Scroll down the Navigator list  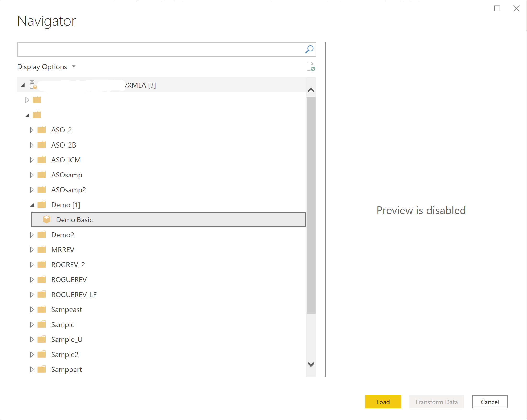coord(311,363)
